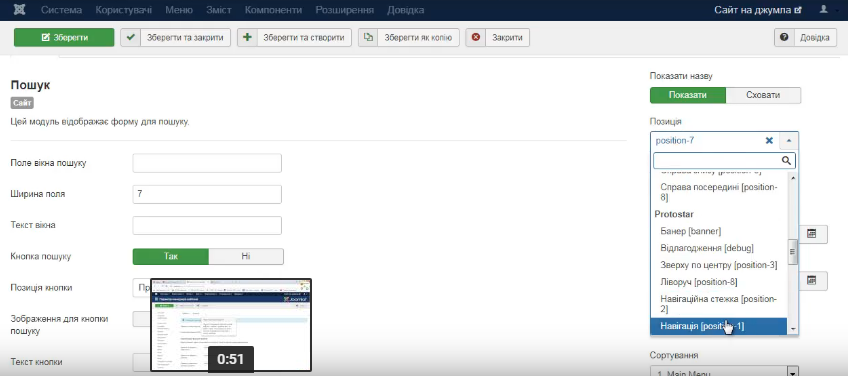Viewport: 848px width, 376px height.
Task: Open the Компоненти menu
Action: click(273, 10)
